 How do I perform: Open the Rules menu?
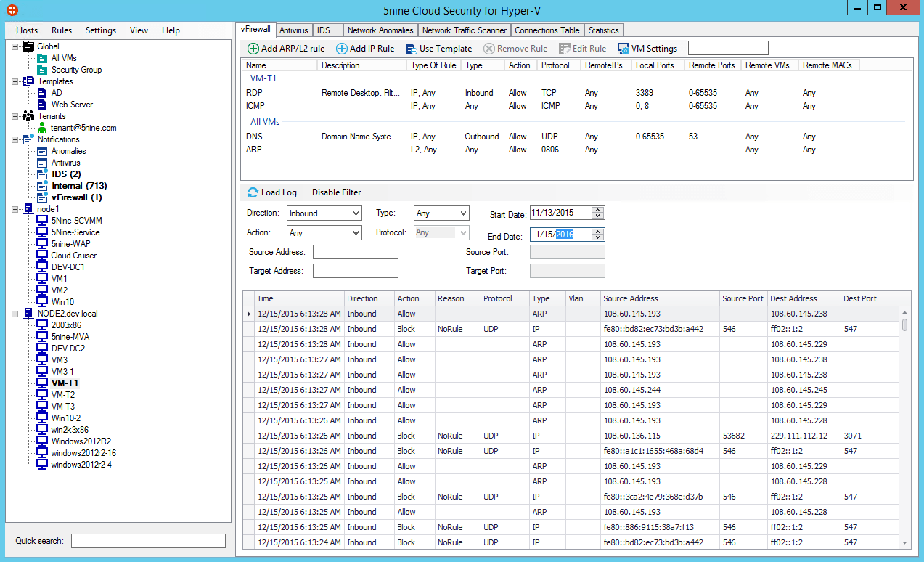61,30
